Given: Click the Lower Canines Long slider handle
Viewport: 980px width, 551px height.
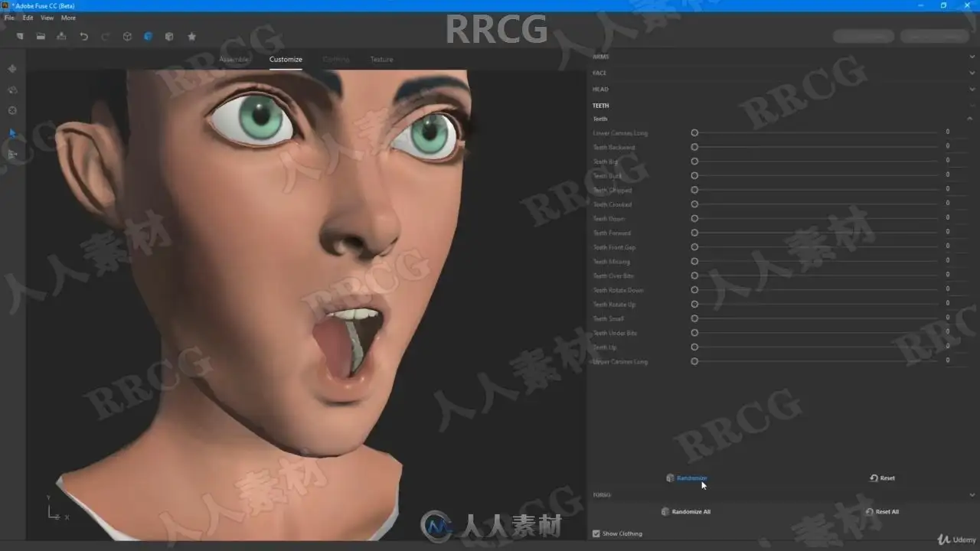Looking at the screenshot, I should click(x=694, y=132).
